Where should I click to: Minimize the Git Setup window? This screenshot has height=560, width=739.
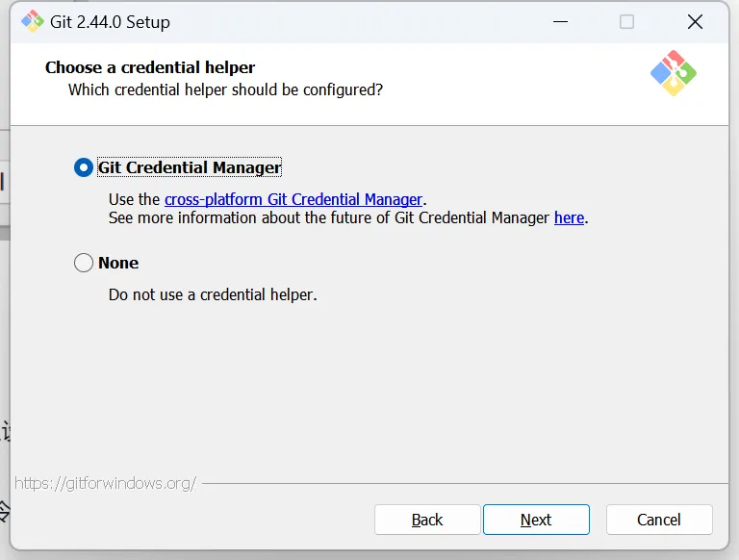coord(559,22)
